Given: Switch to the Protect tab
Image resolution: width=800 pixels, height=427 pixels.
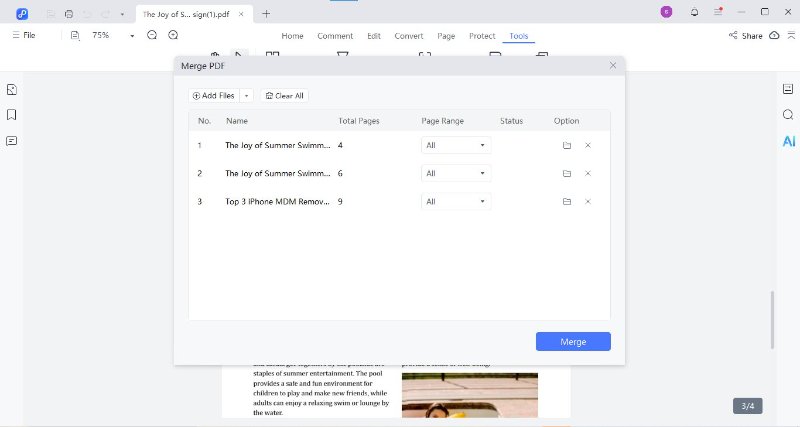Looking at the screenshot, I should pyautogui.click(x=482, y=36).
